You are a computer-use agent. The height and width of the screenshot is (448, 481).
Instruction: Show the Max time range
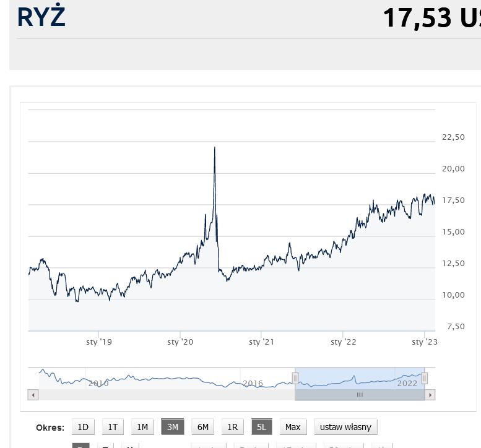[x=293, y=427]
